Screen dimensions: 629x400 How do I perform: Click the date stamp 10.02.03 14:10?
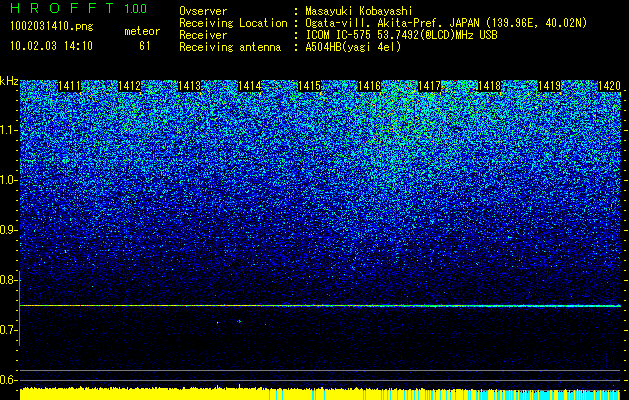51,45
